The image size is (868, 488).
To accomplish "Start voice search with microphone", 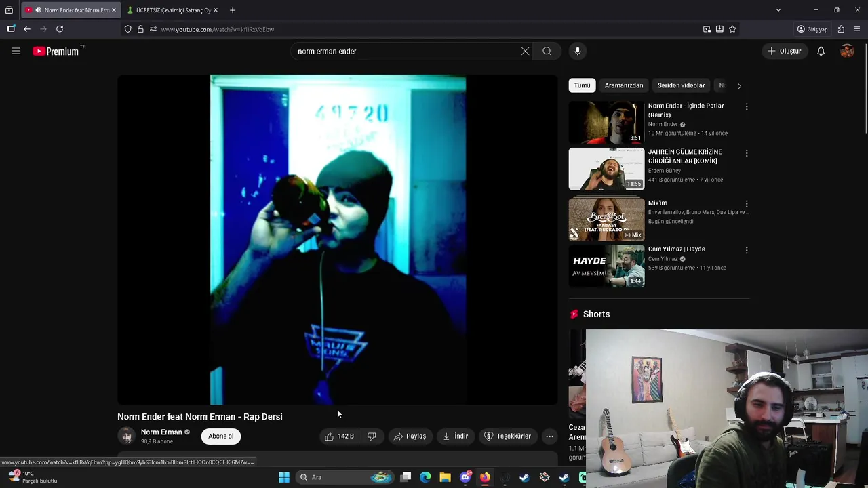I will [578, 51].
